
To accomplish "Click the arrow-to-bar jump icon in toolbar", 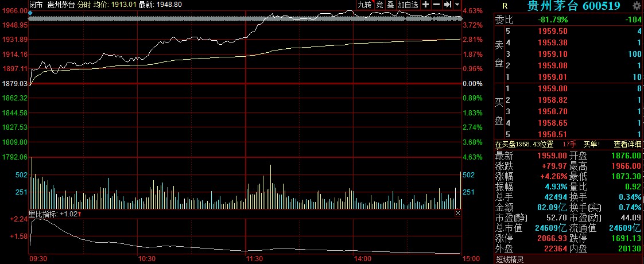I will click(x=447, y=5).
